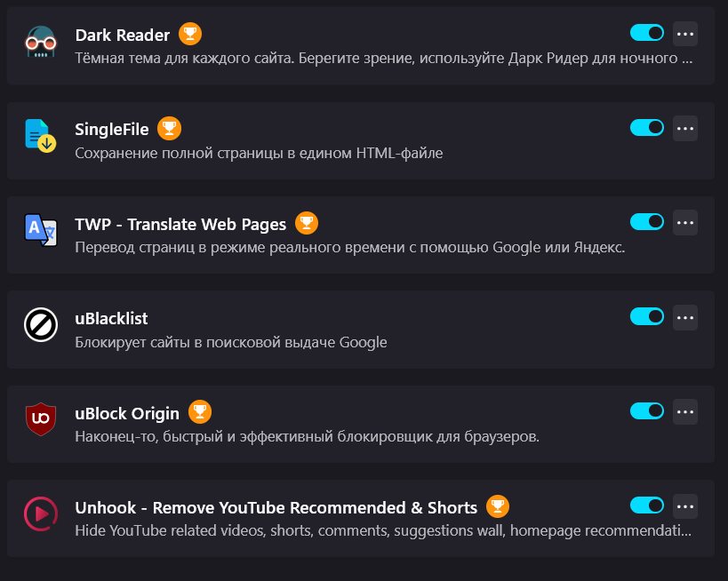Disable the uBlock Origin toggle switch
The width and height of the screenshot is (728, 581).
[647, 410]
